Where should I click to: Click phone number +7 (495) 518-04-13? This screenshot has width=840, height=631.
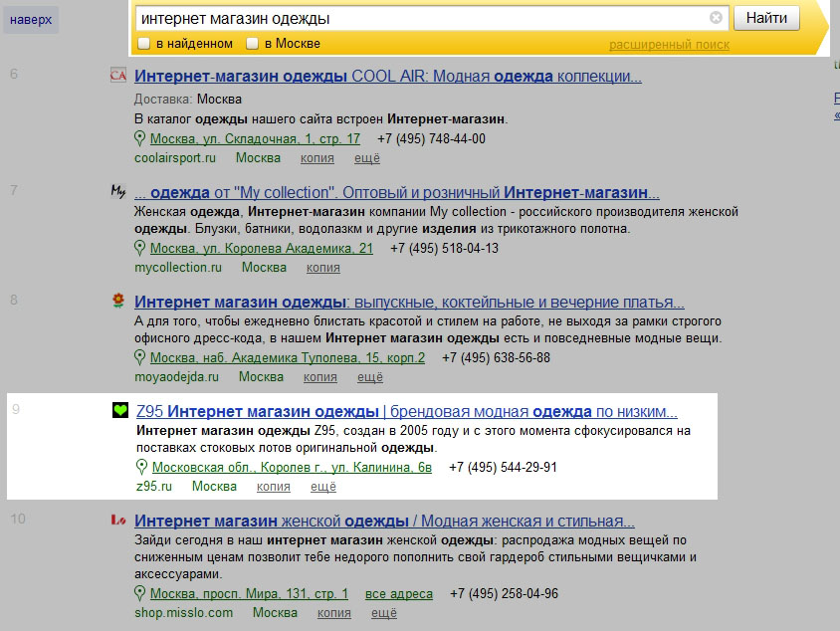point(444,248)
